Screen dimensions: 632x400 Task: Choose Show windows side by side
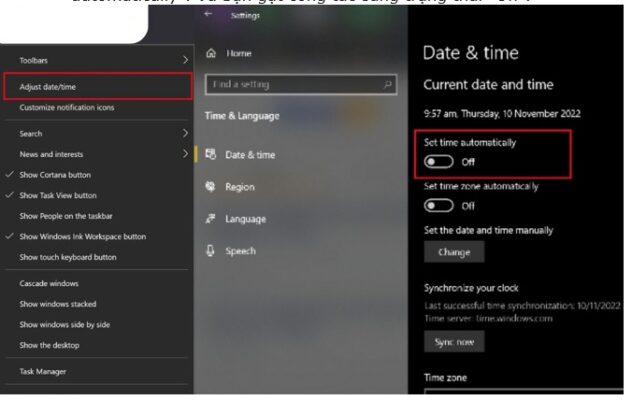click(64, 325)
